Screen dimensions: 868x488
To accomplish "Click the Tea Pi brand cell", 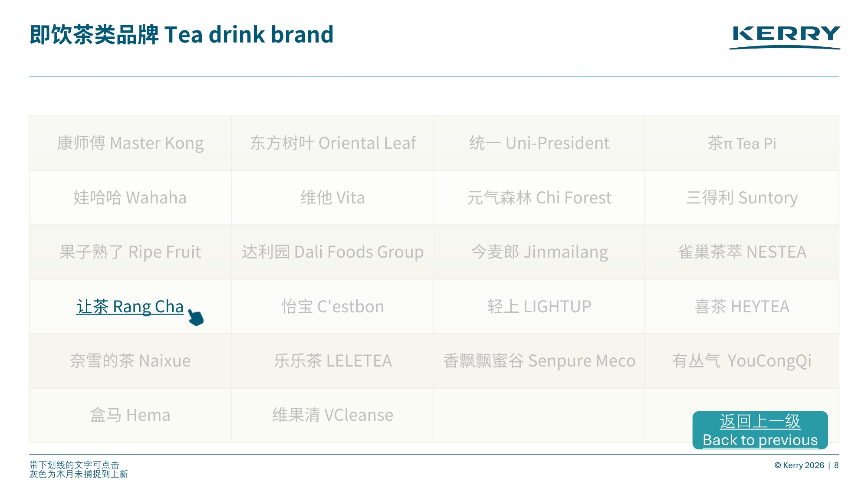I will click(742, 143).
